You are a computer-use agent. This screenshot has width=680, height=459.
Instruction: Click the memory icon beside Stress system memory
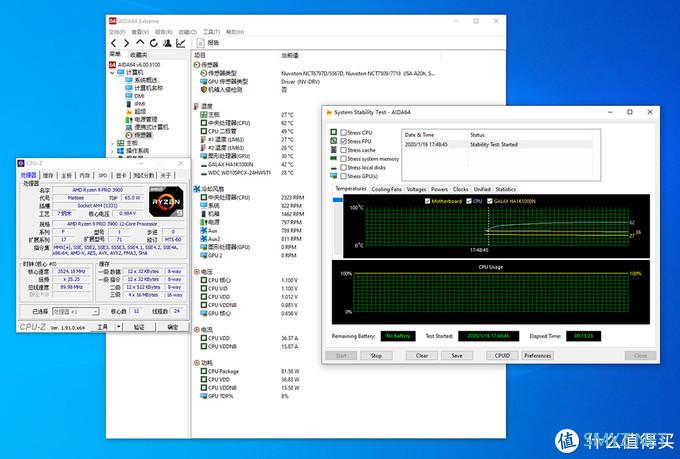coord(333,159)
